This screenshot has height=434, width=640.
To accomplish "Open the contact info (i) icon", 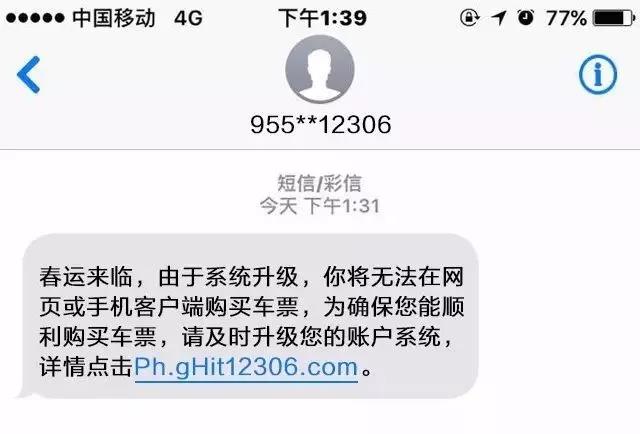I will (598, 75).
